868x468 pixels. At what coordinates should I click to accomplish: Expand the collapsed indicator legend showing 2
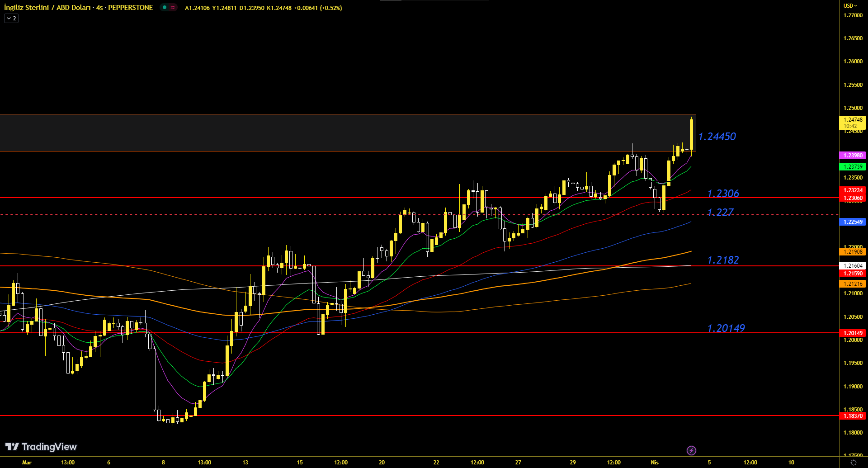(11, 19)
